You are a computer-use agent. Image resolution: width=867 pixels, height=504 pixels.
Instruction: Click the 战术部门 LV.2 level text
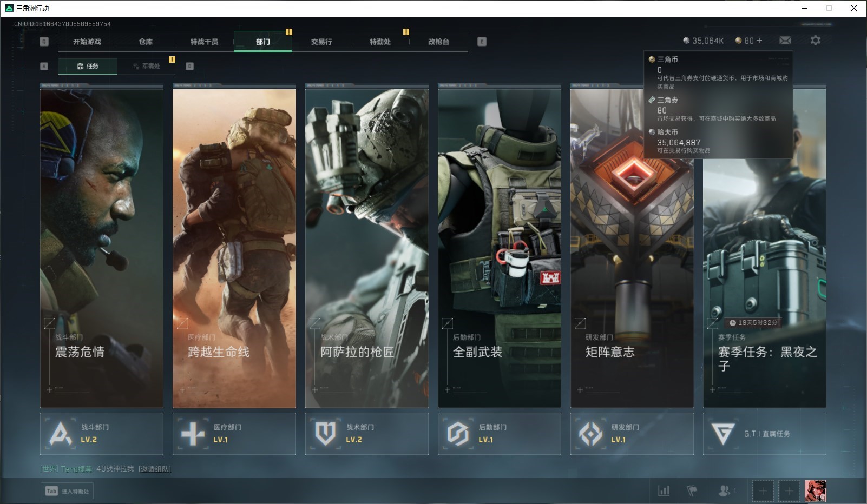354,440
